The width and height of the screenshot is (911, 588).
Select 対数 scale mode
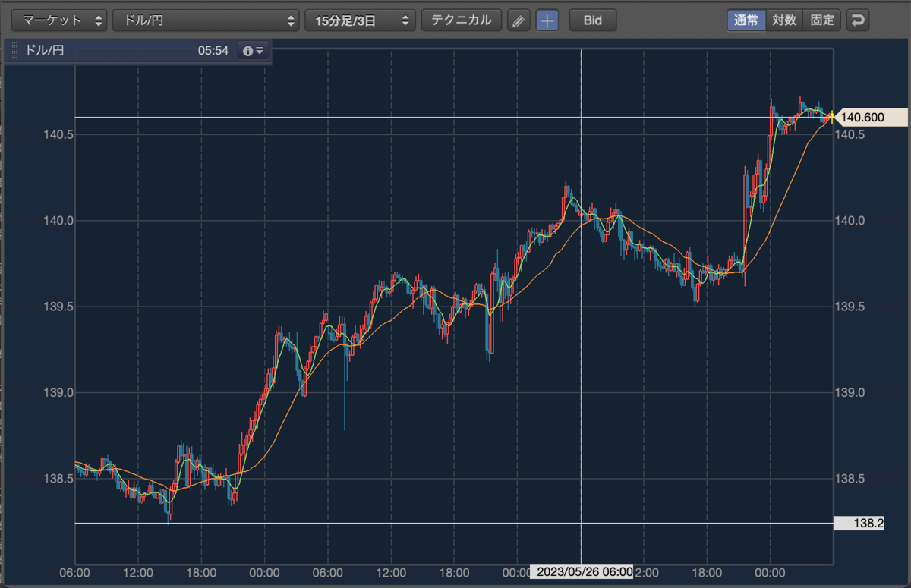pyautogui.click(x=784, y=20)
